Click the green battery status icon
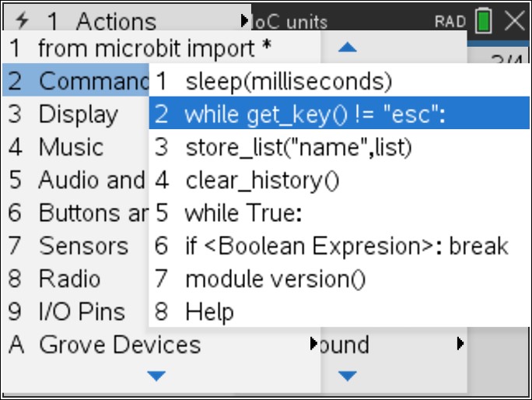The height and width of the screenshot is (400, 532). [x=484, y=21]
